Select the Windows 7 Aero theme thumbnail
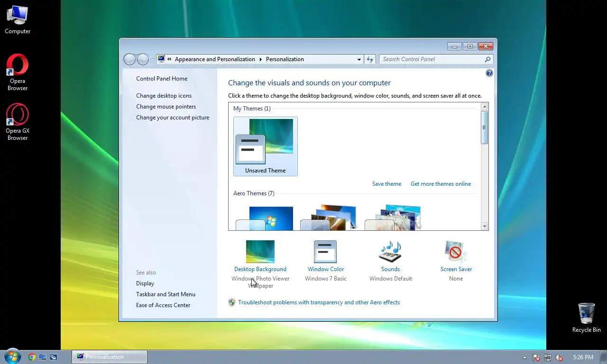Viewport: 607px width, 364px height. point(265,218)
